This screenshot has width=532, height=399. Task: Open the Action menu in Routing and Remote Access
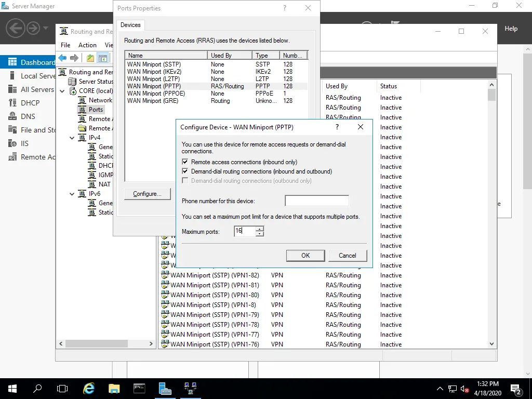pyautogui.click(x=87, y=45)
